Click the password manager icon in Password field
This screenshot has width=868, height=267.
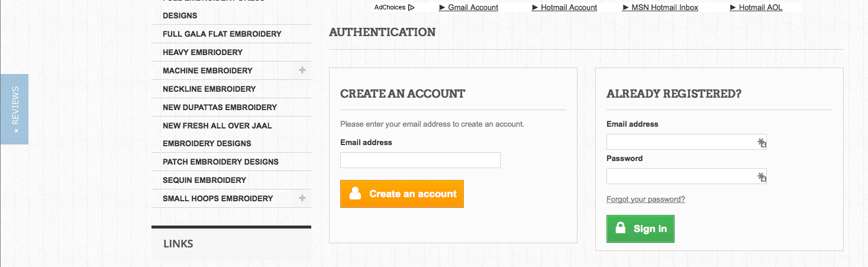pos(761,177)
